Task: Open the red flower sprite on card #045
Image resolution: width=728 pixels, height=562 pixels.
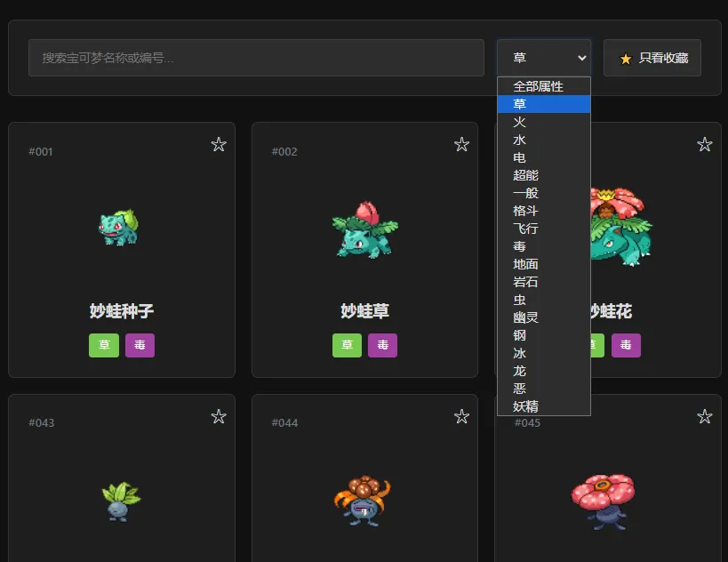Action: click(x=603, y=502)
